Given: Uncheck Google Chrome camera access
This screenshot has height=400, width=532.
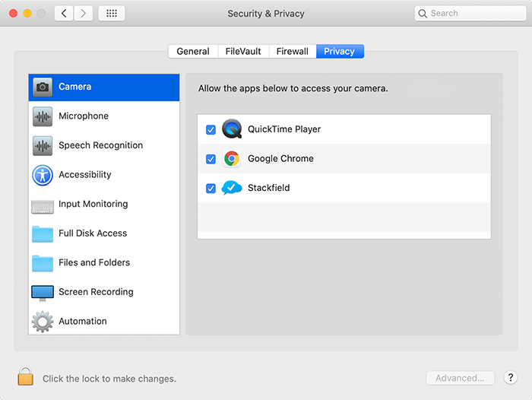Looking at the screenshot, I should tap(211, 159).
